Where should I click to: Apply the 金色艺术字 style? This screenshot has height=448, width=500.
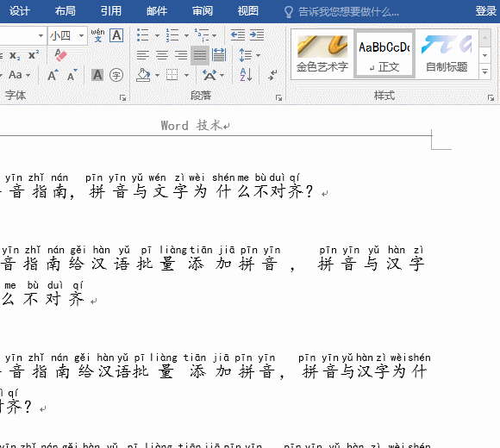point(322,53)
